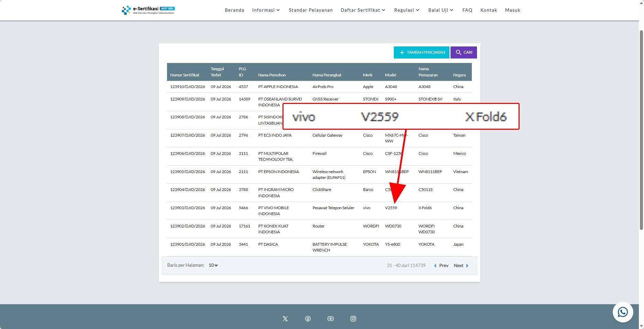The width and height of the screenshot is (644, 329).
Task: Click the YS-e800 model cell
Action: 392,244
